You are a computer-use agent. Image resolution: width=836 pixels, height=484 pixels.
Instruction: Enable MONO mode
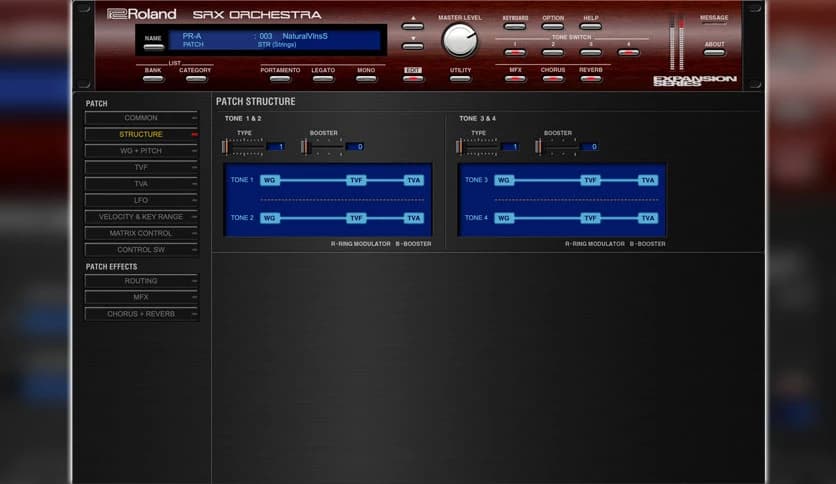point(366,78)
